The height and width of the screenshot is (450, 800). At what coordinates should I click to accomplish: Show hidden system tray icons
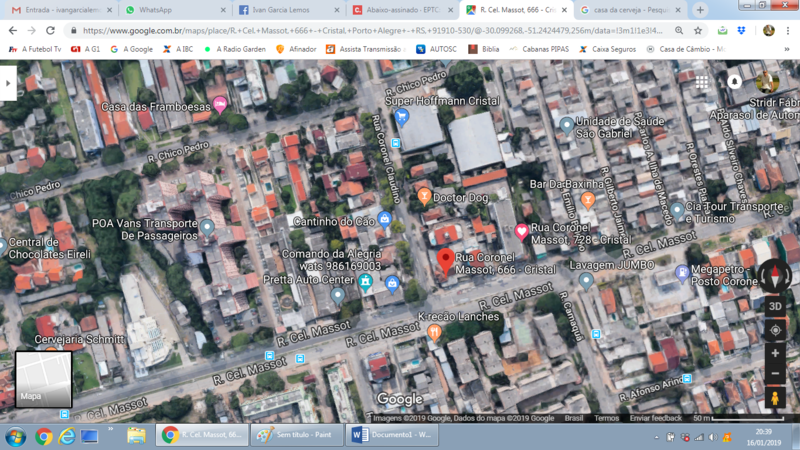656,437
